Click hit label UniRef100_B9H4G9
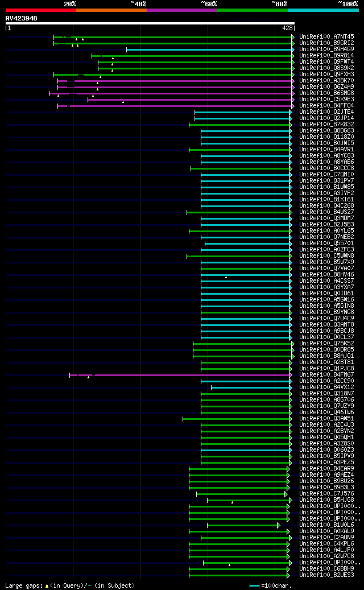 pyautogui.click(x=326, y=49)
